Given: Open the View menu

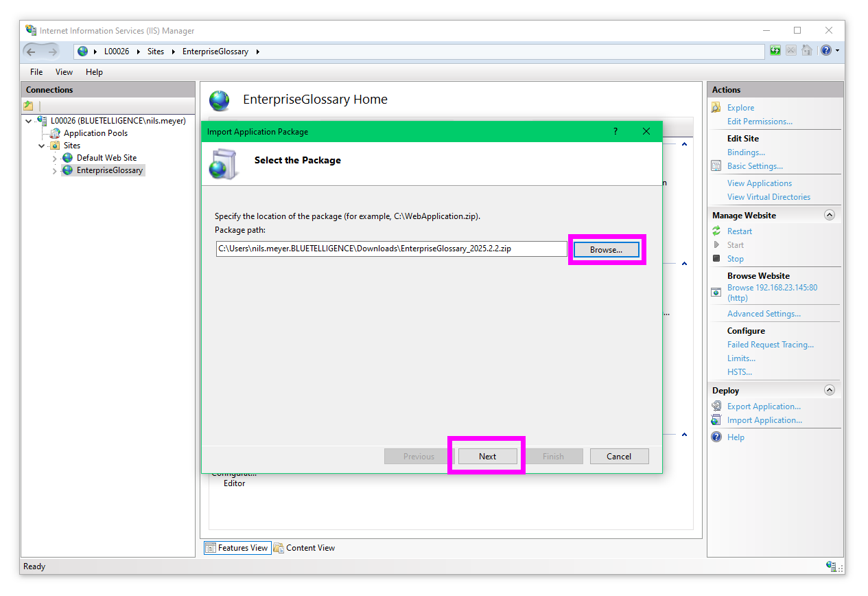Looking at the screenshot, I should pyautogui.click(x=64, y=72).
